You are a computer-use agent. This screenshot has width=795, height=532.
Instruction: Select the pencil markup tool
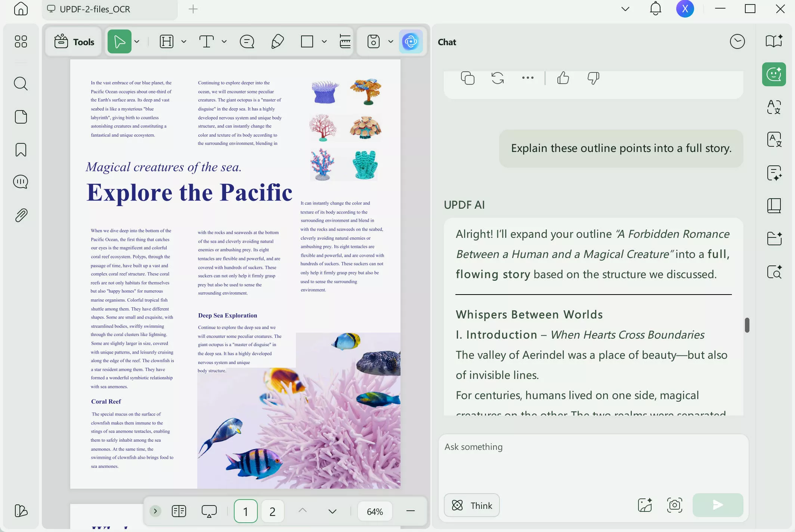coord(277,41)
